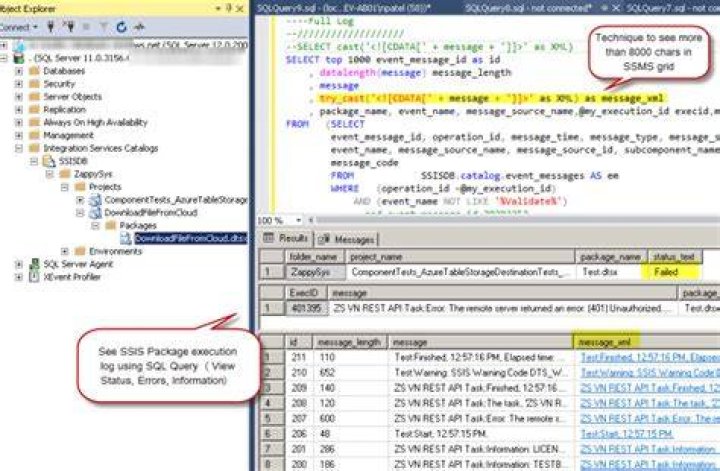The height and width of the screenshot is (471, 720).
Task: Open Test:Start 12:57:15 PM xml link
Action: pyautogui.click(x=627, y=433)
